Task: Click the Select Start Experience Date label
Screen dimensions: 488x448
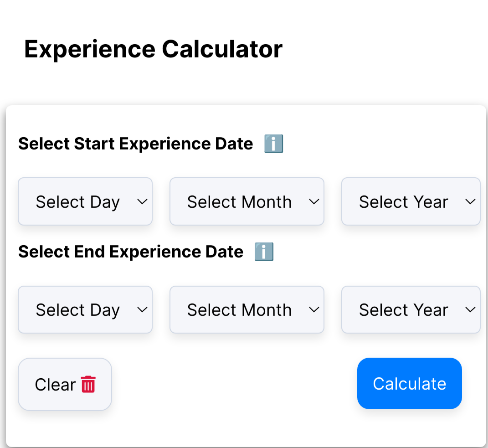Action: 135,143
